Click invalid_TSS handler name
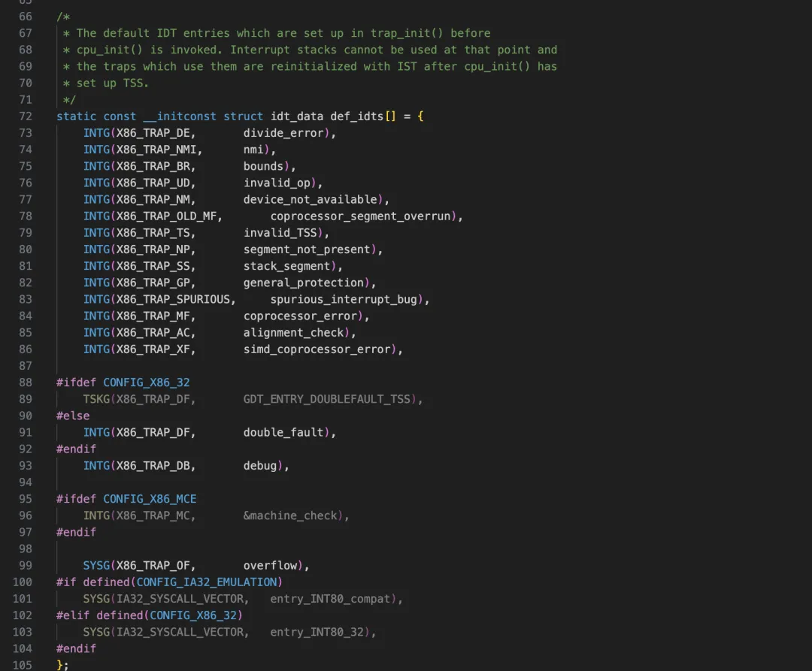This screenshot has width=812, height=671. click(280, 233)
